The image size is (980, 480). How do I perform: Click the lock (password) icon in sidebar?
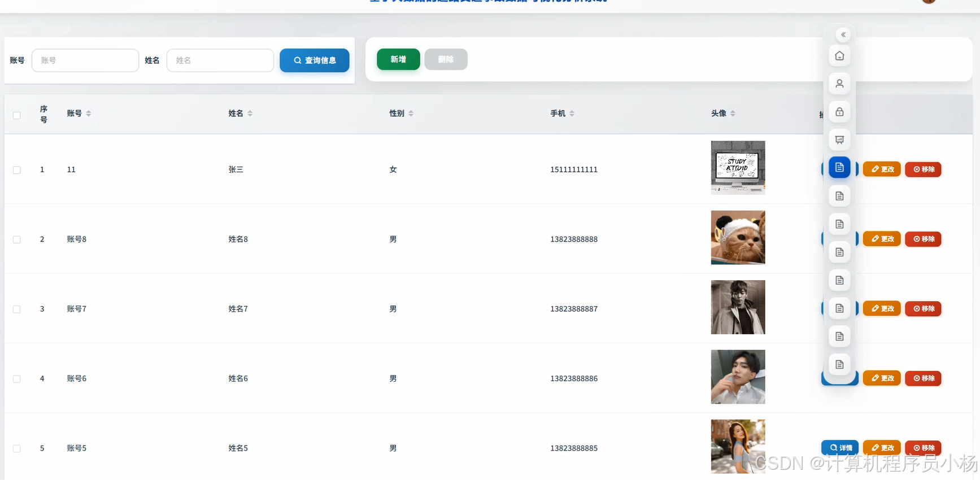coord(839,112)
